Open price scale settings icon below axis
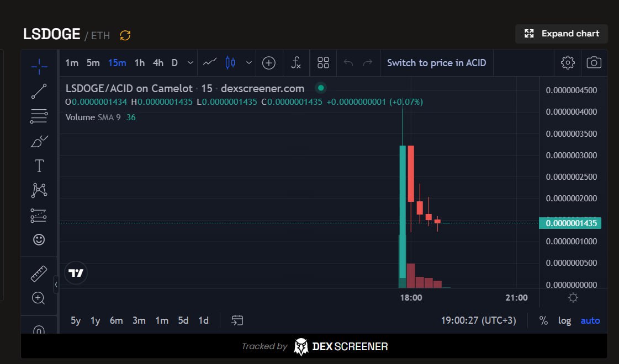 [x=573, y=298]
